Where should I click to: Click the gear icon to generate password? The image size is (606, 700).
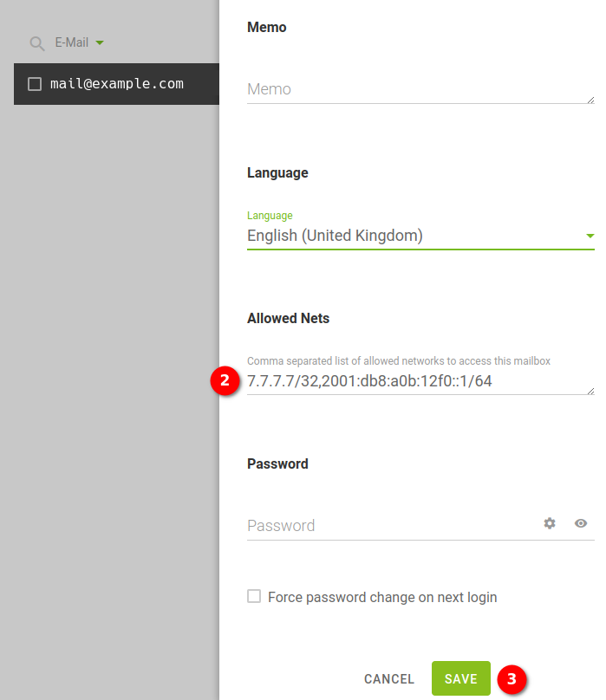[550, 523]
